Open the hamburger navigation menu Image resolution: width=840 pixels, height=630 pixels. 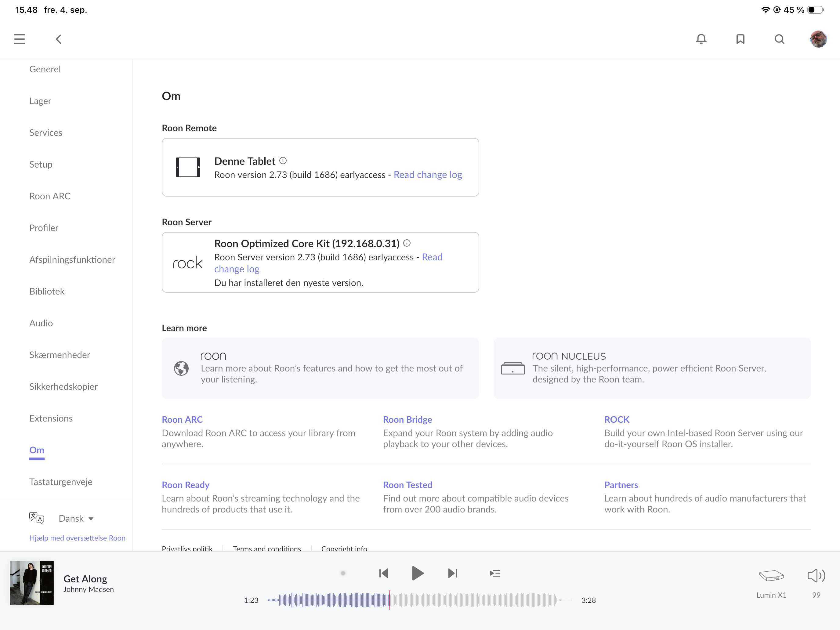click(x=19, y=39)
